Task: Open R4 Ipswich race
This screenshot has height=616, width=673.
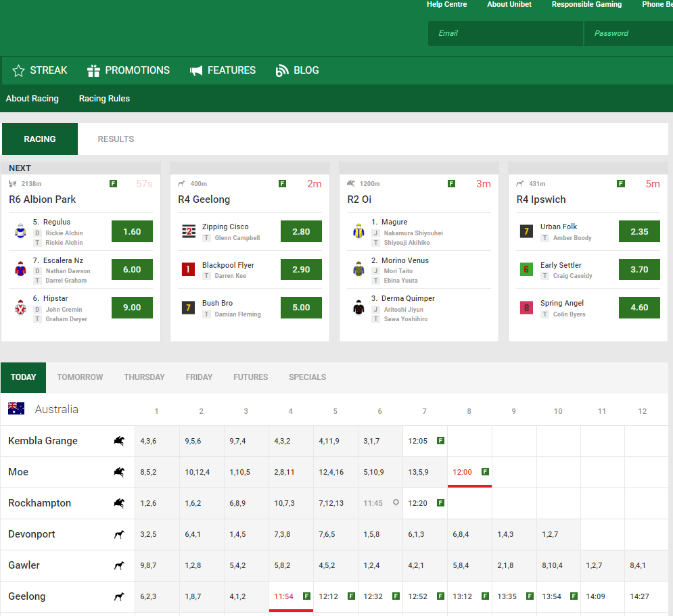Action: [541, 199]
